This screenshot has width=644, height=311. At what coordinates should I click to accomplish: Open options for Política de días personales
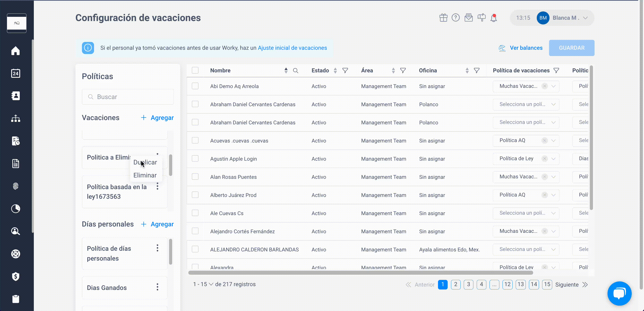[157, 248]
